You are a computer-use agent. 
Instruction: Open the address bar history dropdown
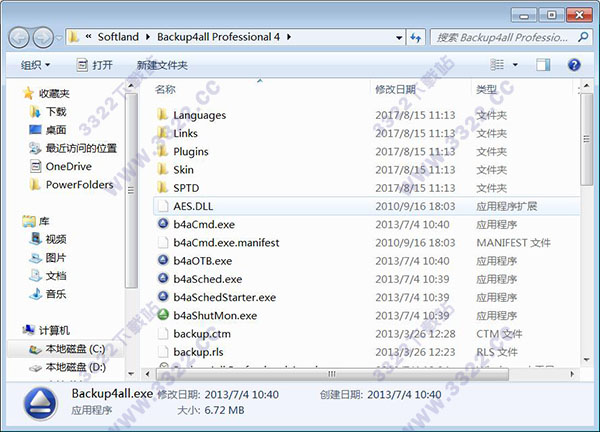tap(399, 37)
